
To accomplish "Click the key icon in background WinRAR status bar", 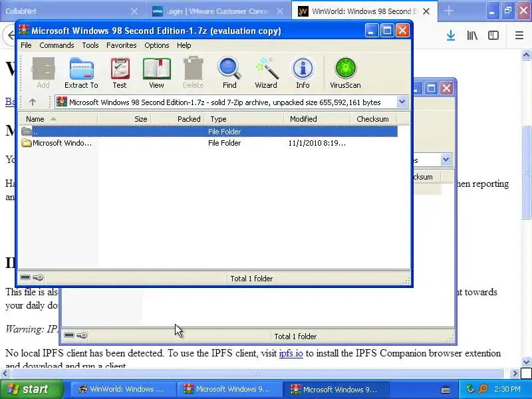I will 82,336.
